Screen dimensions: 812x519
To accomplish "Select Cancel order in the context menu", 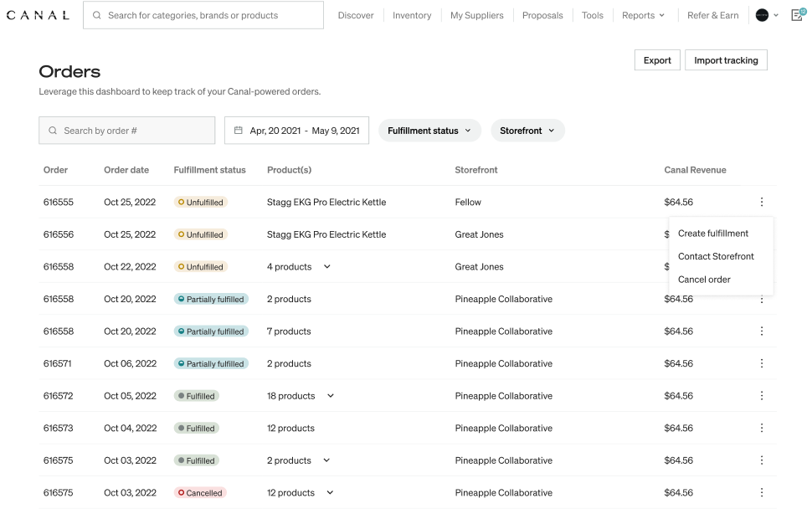I will coord(704,280).
